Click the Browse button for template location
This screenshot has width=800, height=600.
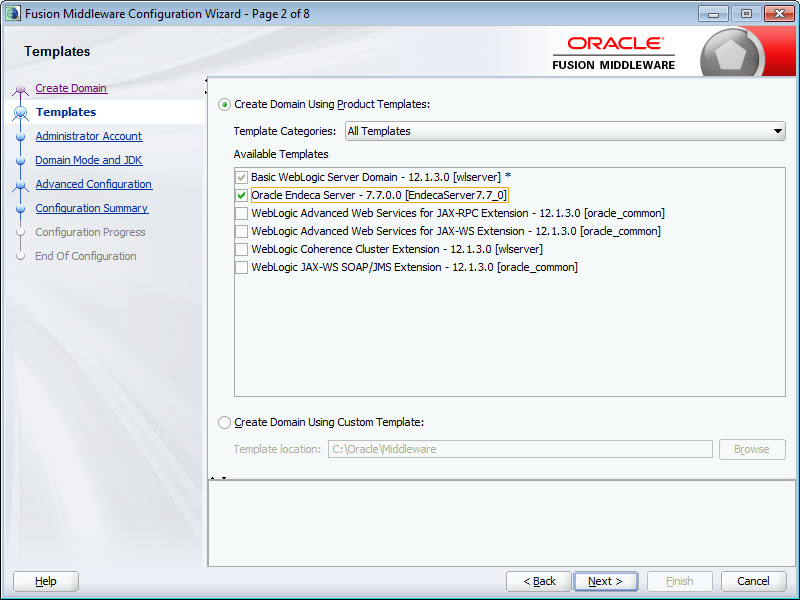tap(752, 449)
